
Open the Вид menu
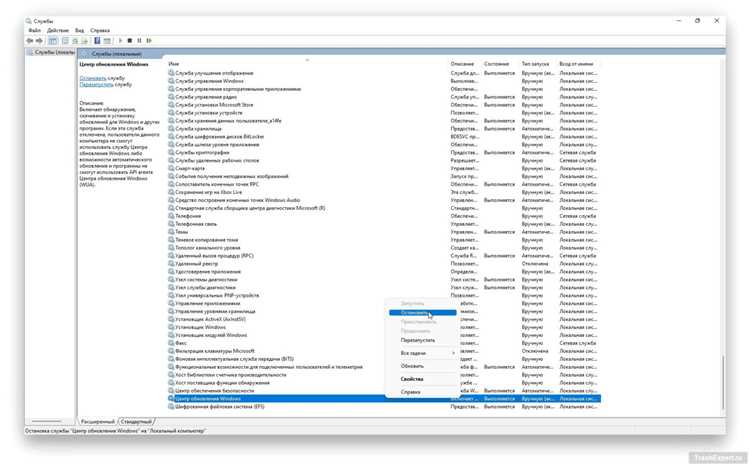pyautogui.click(x=79, y=30)
